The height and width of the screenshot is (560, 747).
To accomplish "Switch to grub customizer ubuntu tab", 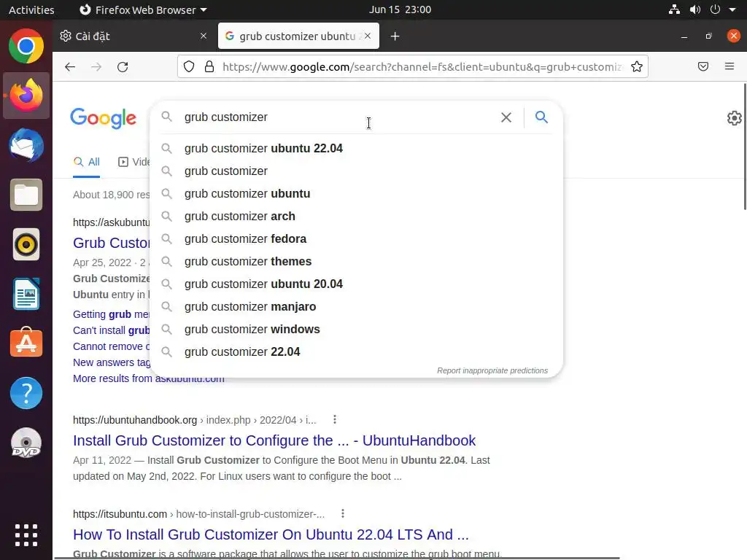I will click(x=298, y=36).
